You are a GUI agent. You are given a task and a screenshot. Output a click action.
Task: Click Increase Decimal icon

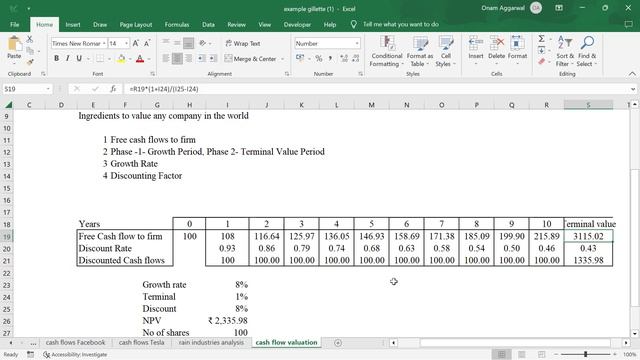pyautogui.click(x=344, y=59)
